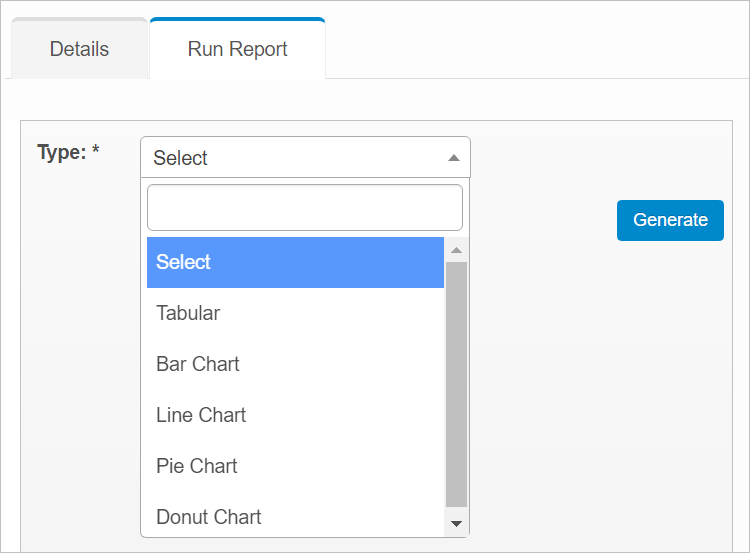Switch to the Details tab
The height and width of the screenshot is (553, 750).
pyautogui.click(x=79, y=49)
